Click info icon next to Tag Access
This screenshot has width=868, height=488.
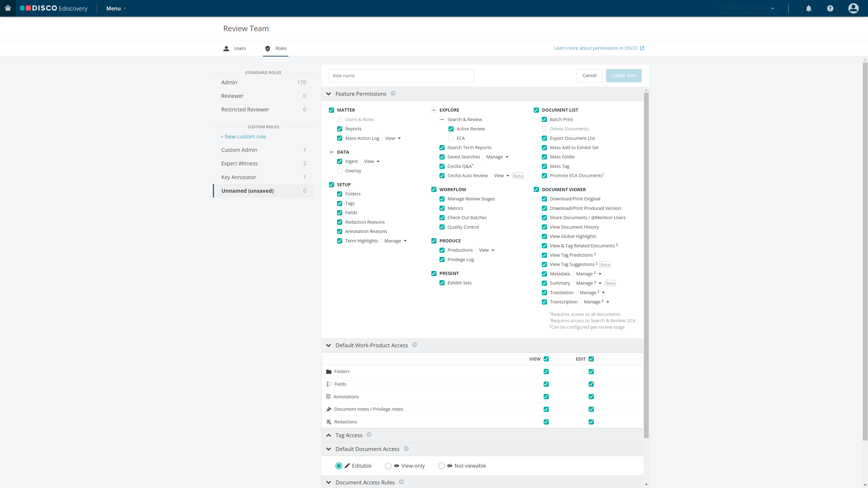[x=369, y=435]
